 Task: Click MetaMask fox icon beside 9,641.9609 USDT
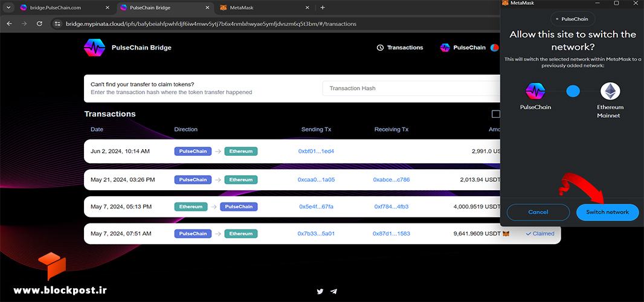point(506,234)
